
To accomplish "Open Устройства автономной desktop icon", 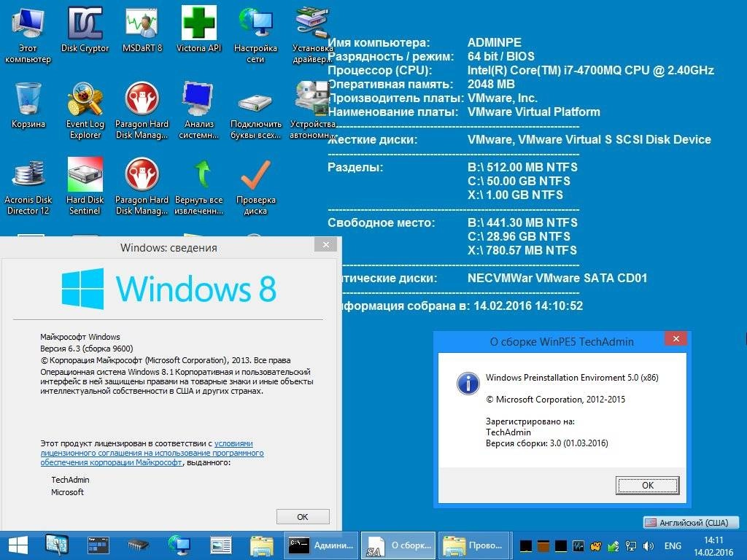I will click(312, 111).
